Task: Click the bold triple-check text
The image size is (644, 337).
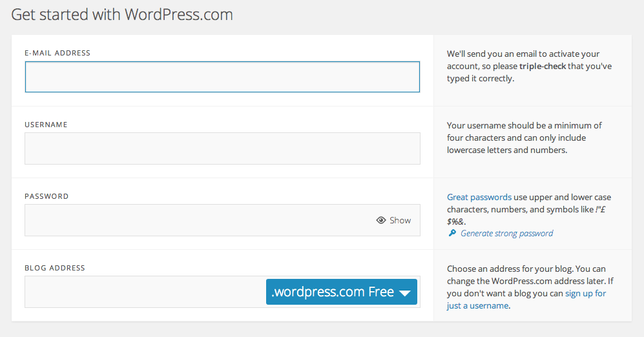Action: tap(543, 66)
